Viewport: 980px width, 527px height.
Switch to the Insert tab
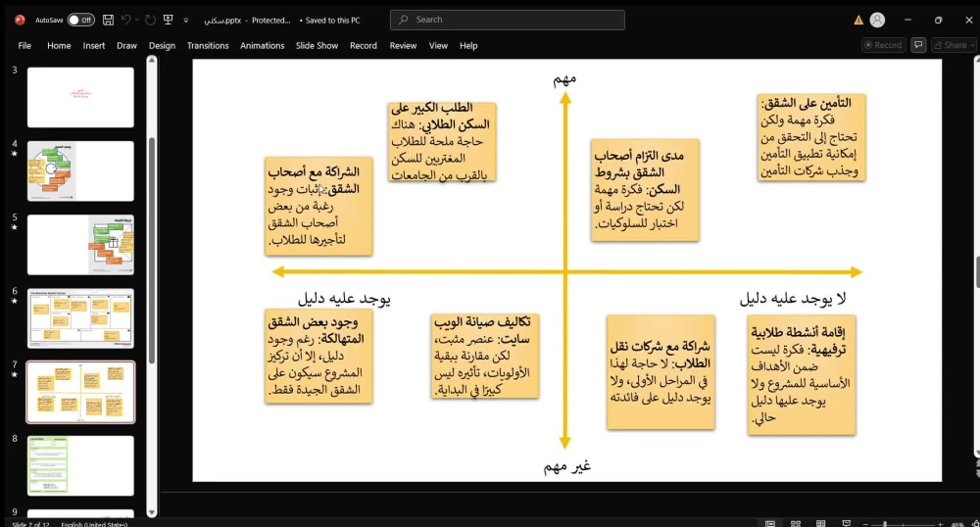94,46
